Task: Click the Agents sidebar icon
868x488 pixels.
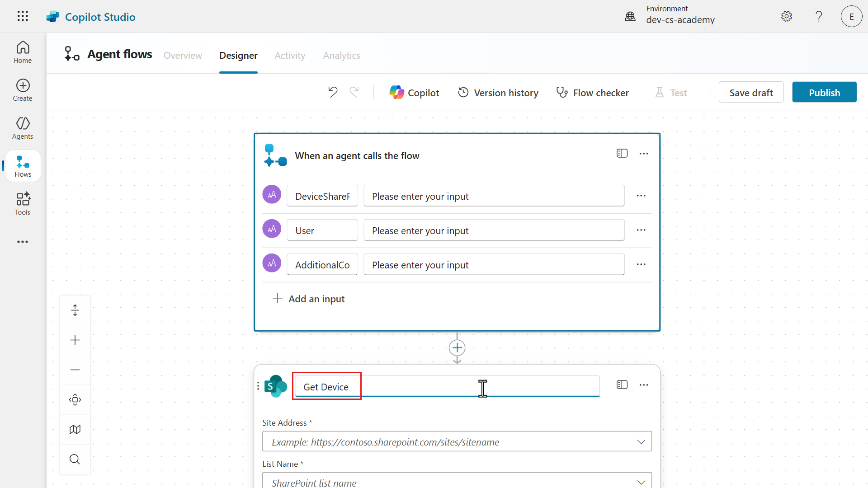Action: 23,128
